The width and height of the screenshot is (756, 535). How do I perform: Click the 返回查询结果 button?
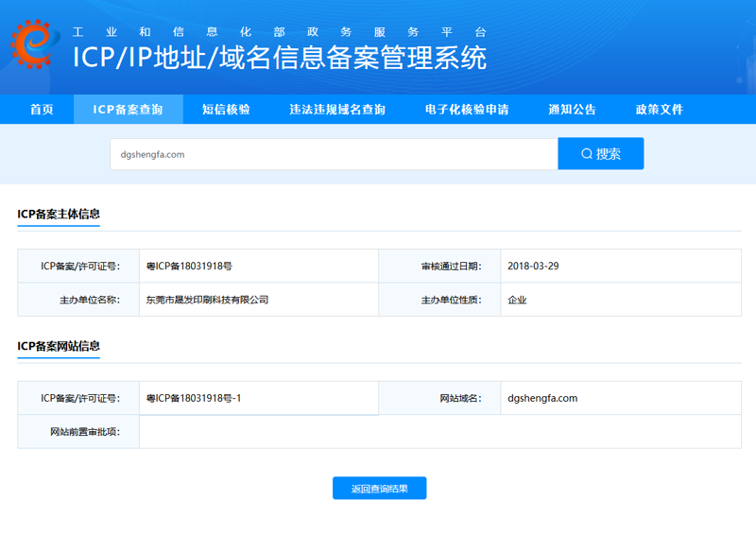pos(380,488)
